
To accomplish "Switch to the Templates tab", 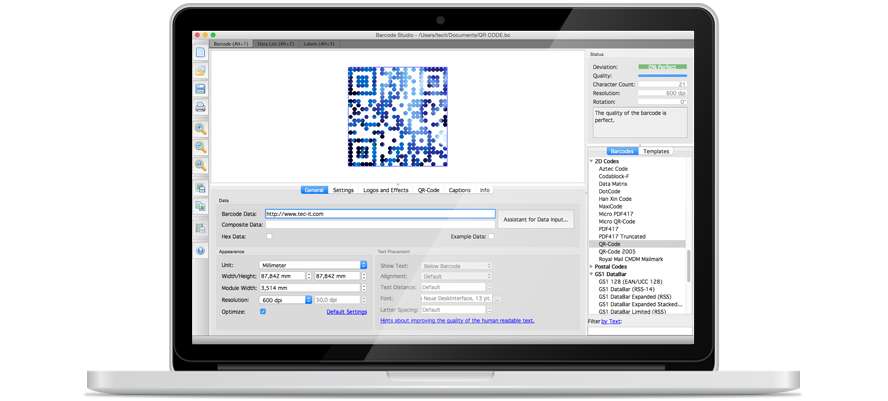I will [x=656, y=151].
